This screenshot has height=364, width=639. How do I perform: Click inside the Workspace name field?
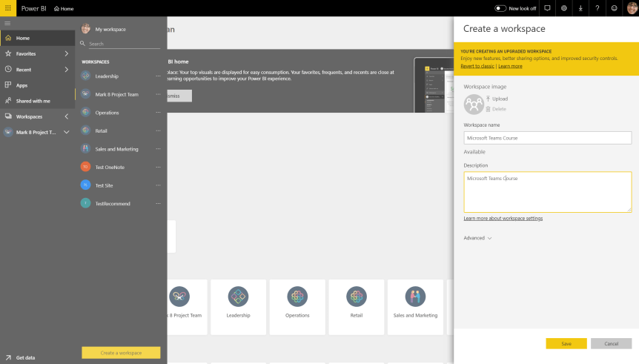point(547,138)
